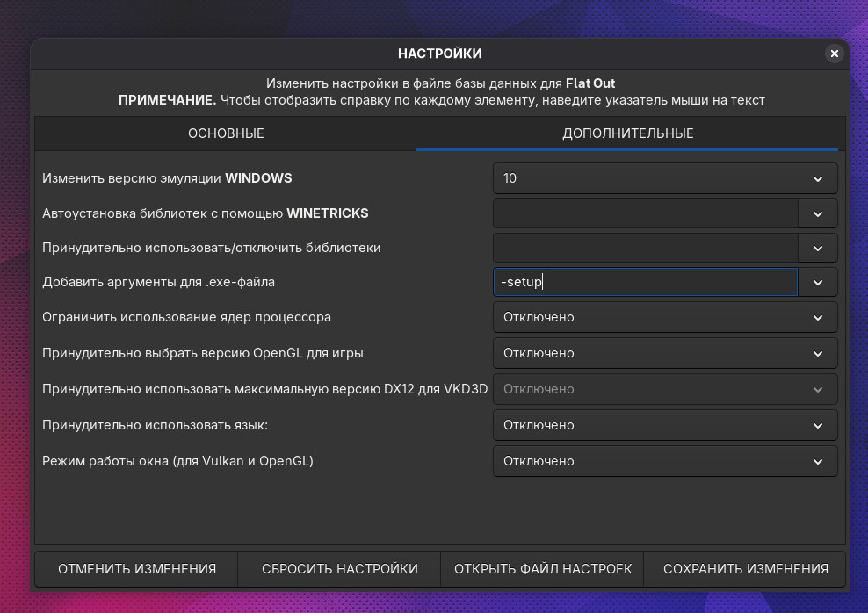Click the force use/disable libraries field

coord(645,249)
